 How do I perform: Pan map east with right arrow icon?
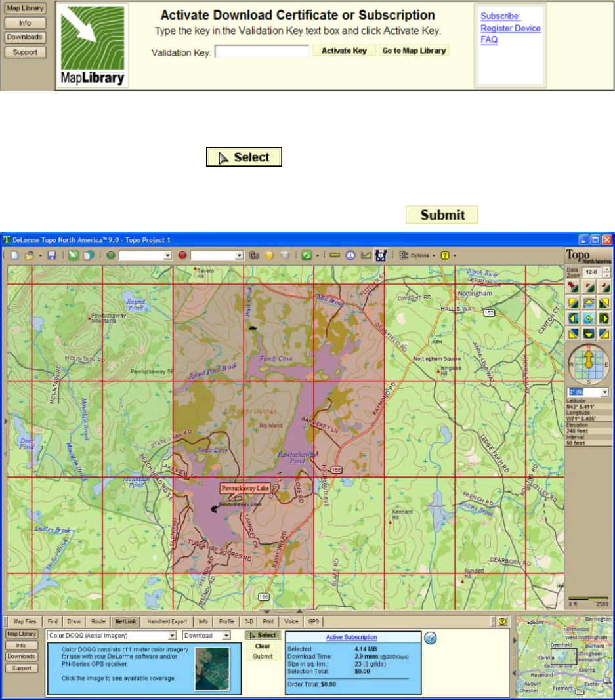[604, 318]
